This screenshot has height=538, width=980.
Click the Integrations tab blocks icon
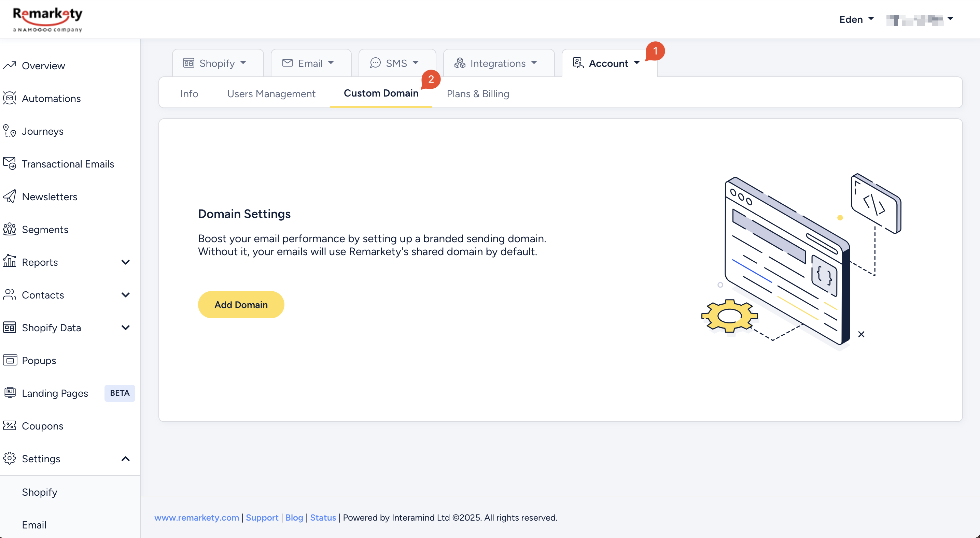coord(460,63)
